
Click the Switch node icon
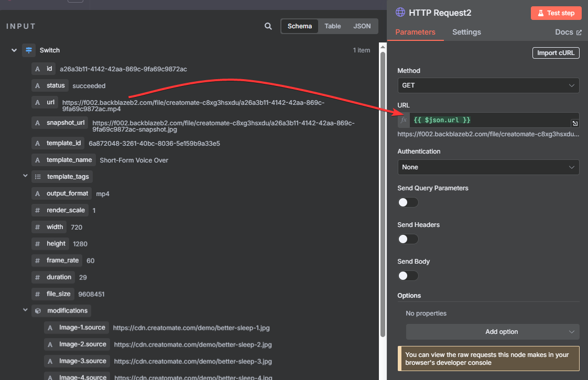click(29, 50)
